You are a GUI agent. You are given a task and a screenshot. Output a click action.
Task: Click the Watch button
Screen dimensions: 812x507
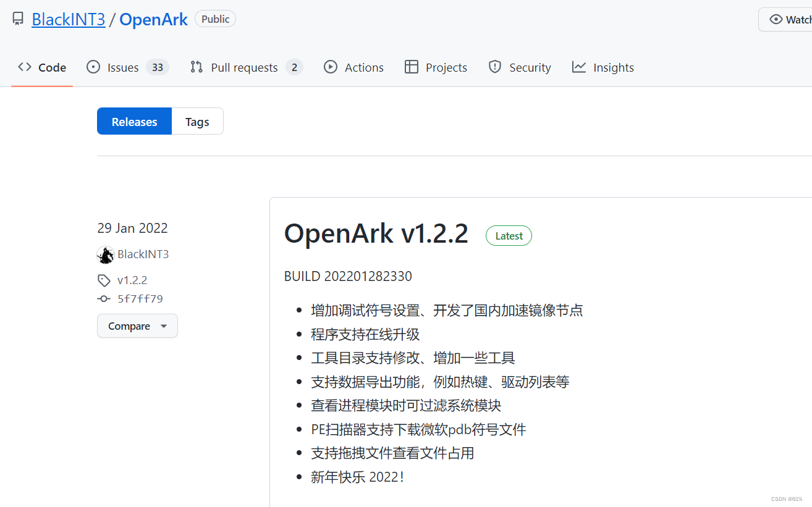(x=785, y=20)
